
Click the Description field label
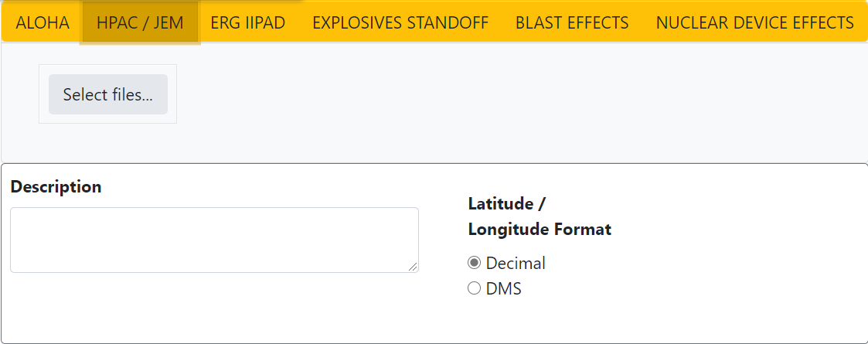click(56, 187)
